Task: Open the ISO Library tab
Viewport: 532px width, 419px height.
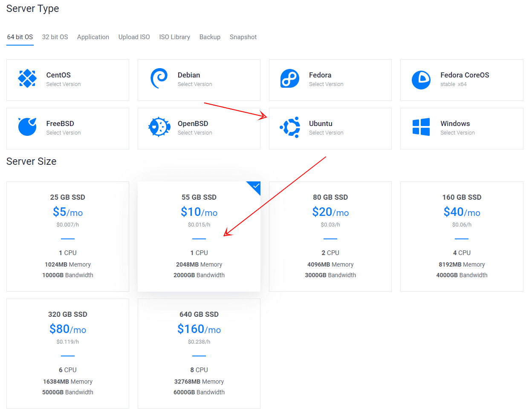Action: pos(175,37)
